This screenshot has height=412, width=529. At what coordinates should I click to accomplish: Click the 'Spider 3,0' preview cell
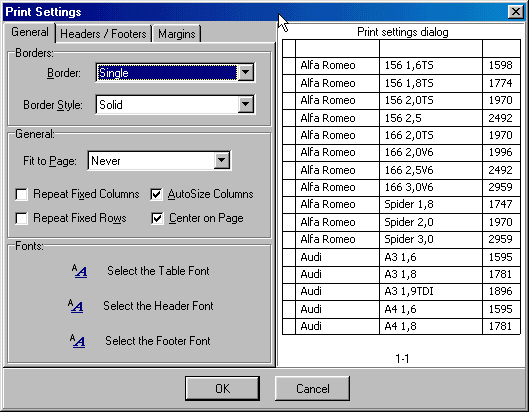click(x=431, y=240)
